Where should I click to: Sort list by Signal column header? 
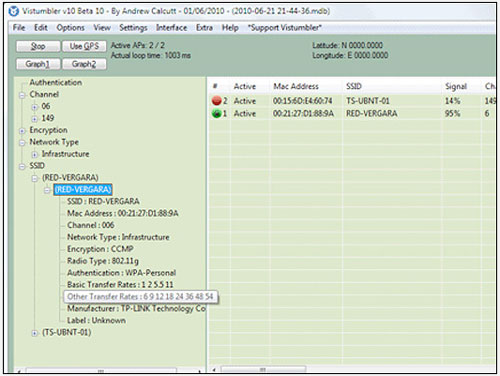pyautogui.click(x=456, y=87)
